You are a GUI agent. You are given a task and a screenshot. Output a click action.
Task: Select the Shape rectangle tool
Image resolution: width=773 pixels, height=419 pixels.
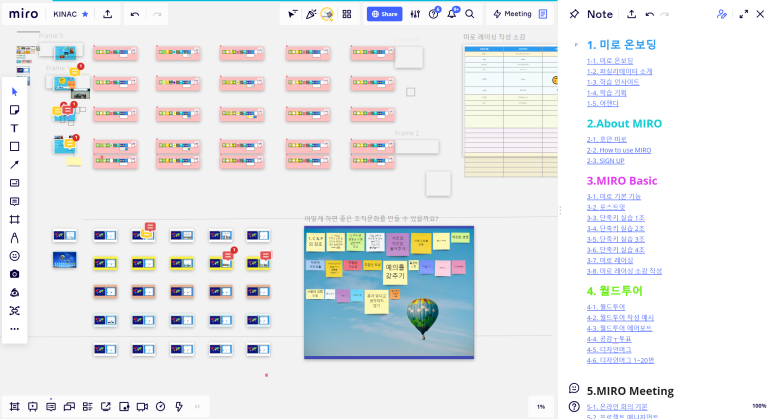(14, 146)
